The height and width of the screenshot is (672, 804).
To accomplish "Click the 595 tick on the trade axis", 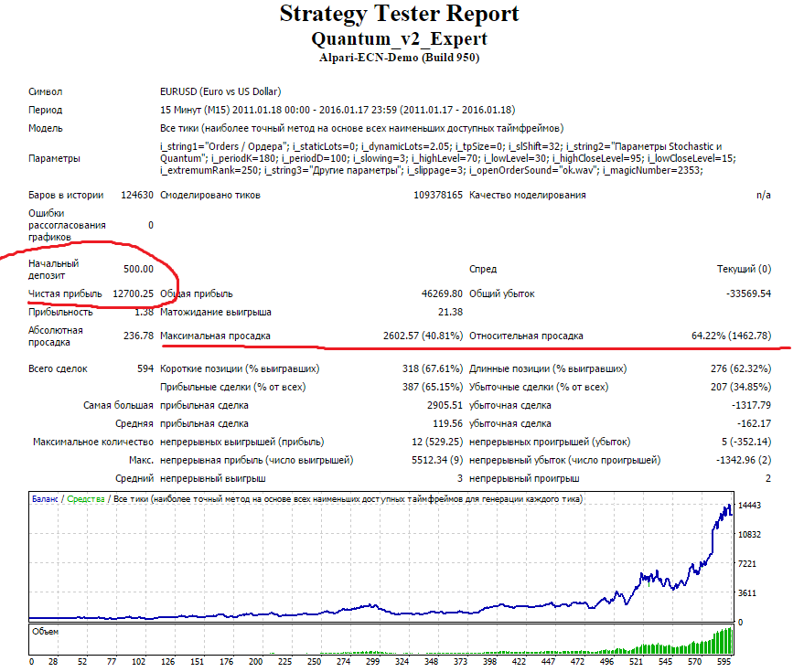I will [724, 662].
